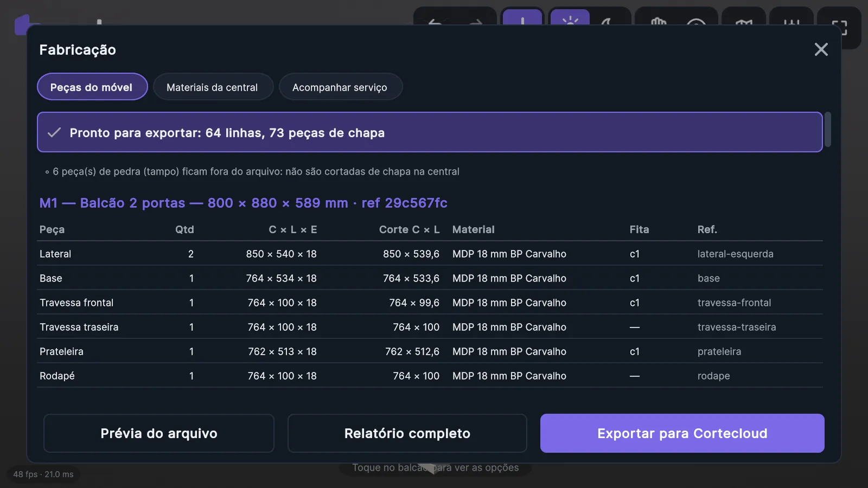Click the '762 × 513 × 18' dimension
The height and width of the screenshot is (488, 868).
pyautogui.click(x=282, y=351)
